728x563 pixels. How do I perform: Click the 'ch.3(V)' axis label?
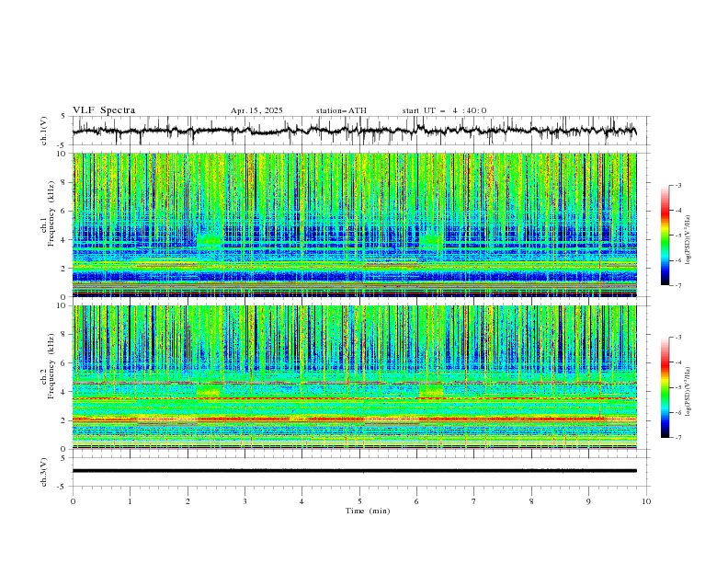[x=44, y=472]
